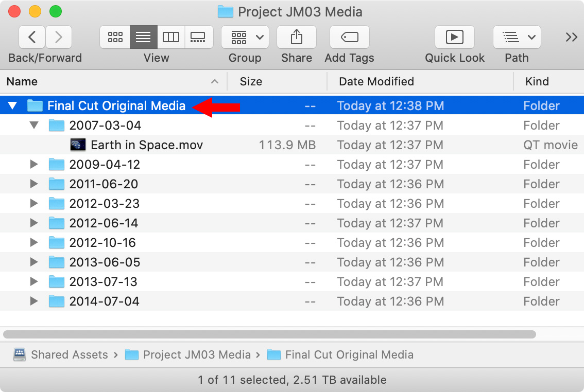Viewport: 584px width, 392px height.
Task: Sort by the Kind column header
Action: click(x=548, y=81)
